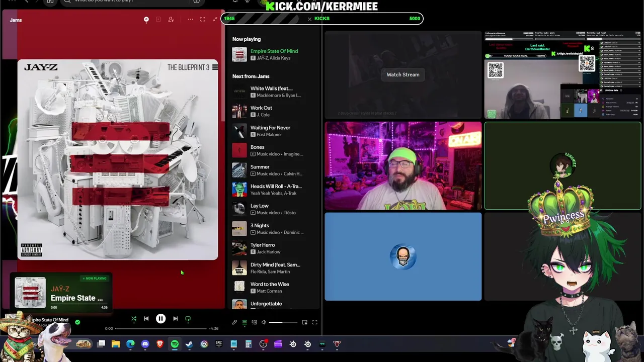
Task: Open the miniplayer icon
Action: tap(304, 322)
